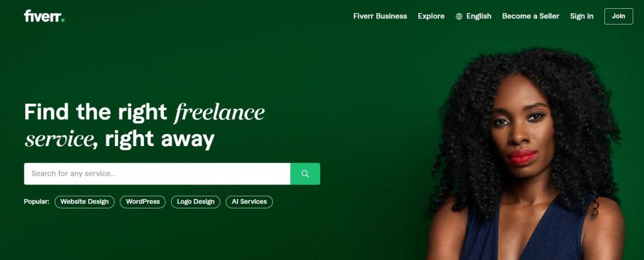Viewport: 644px width, 260px height.
Task: Click the 'Popular:' label
Action: pyautogui.click(x=36, y=202)
